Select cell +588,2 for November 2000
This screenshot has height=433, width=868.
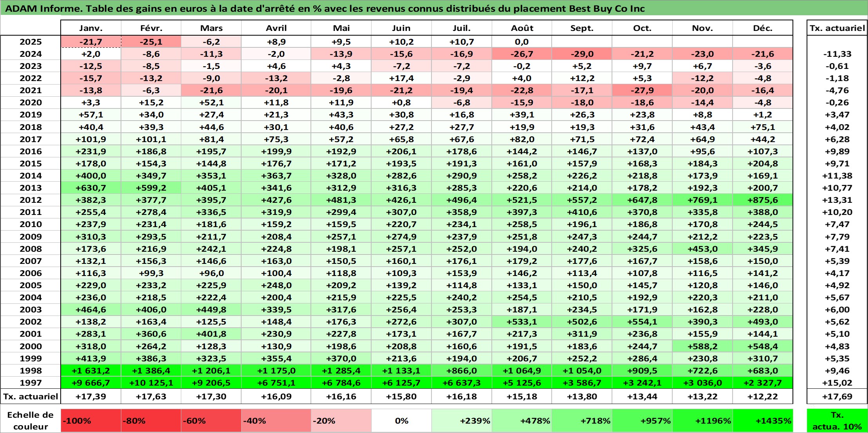point(702,346)
